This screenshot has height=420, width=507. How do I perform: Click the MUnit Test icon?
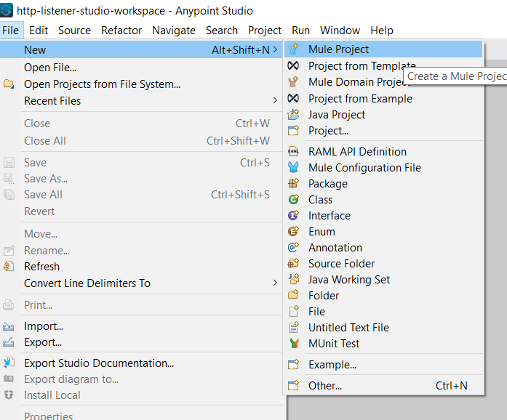(294, 344)
